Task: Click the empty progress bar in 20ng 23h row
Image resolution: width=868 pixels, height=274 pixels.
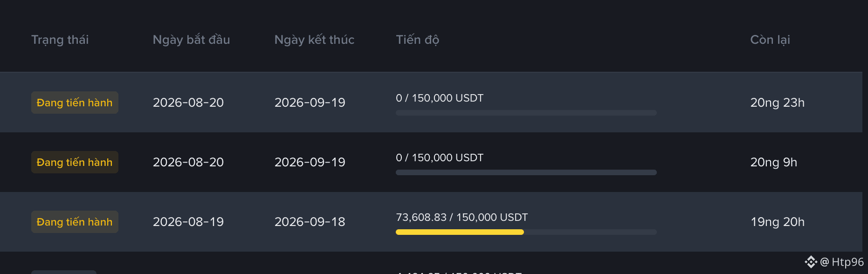Action: coord(526,113)
